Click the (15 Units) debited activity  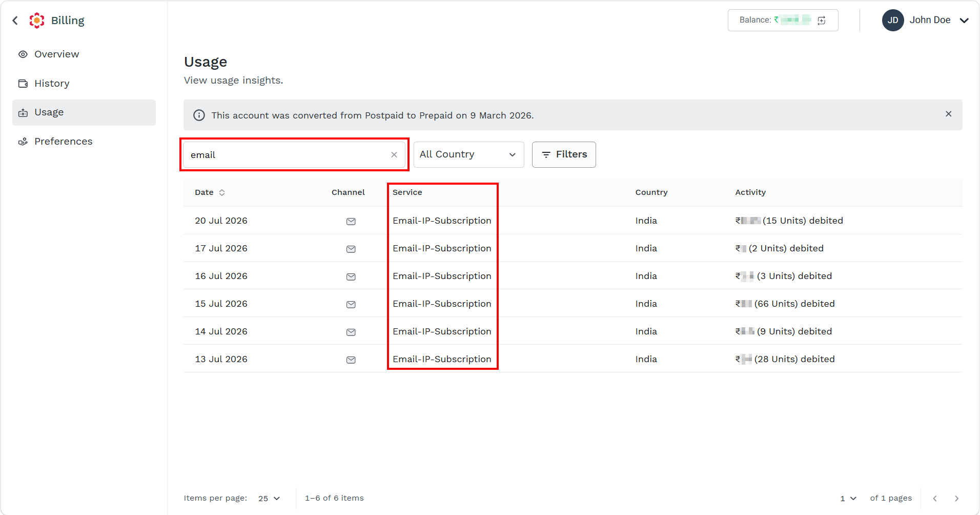tap(789, 221)
